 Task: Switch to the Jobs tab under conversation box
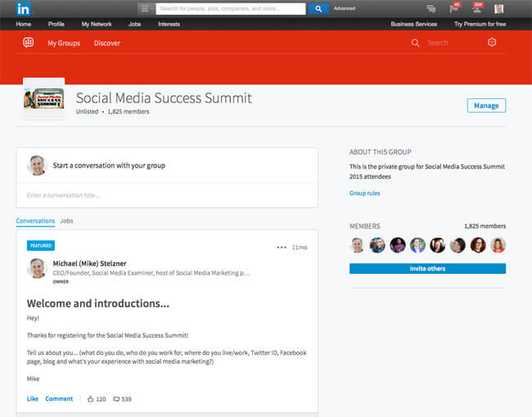coord(66,221)
